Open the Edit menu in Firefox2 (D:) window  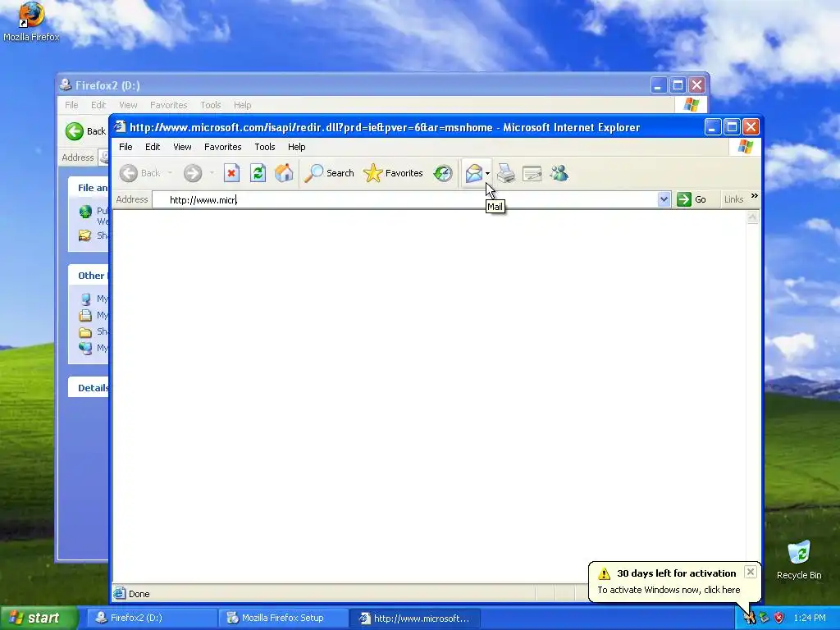(x=98, y=105)
